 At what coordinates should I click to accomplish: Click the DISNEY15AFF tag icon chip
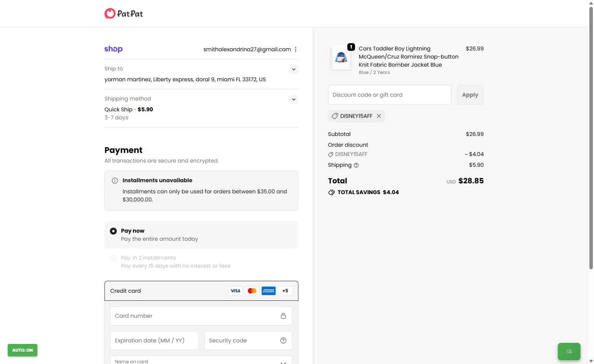(x=335, y=116)
